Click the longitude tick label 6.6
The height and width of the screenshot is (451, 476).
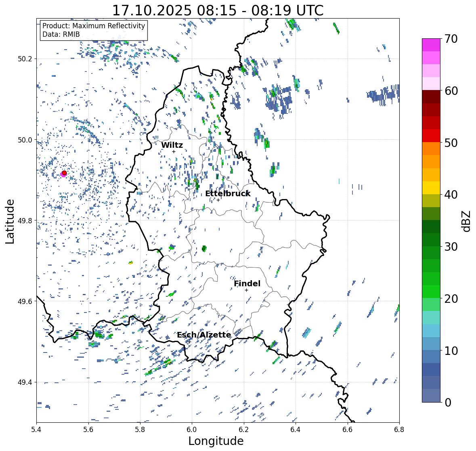tap(348, 430)
